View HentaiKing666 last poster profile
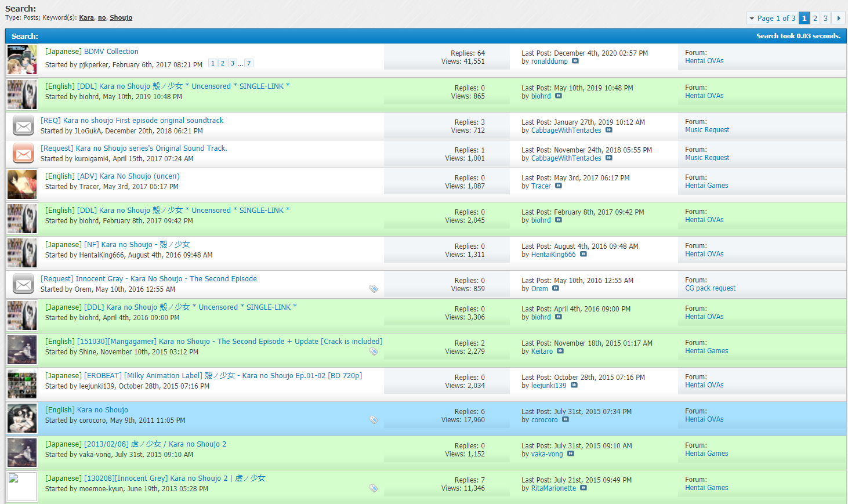Image resolution: width=848 pixels, height=504 pixels. click(x=553, y=255)
